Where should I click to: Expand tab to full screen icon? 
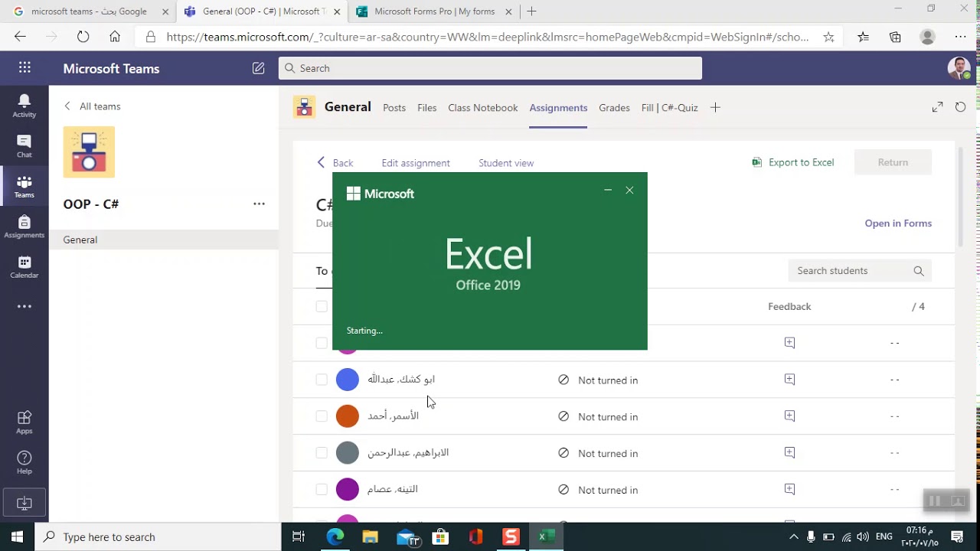(937, 107)
